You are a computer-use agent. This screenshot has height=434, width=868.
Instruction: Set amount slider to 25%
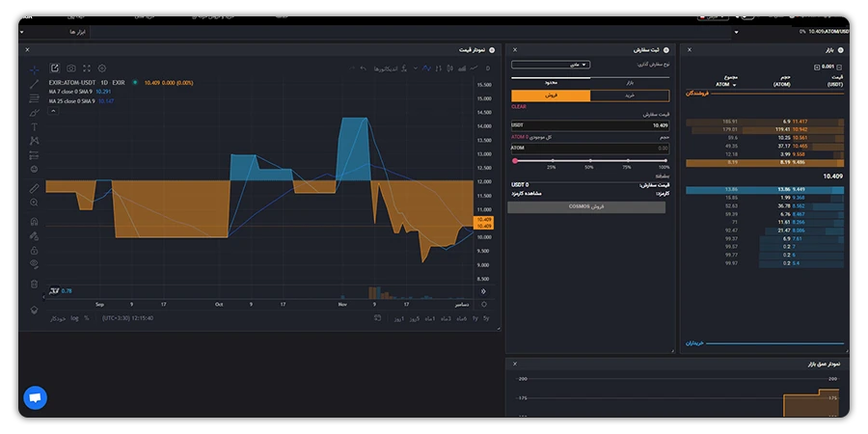pyautogui.click(x=552, y=161)
